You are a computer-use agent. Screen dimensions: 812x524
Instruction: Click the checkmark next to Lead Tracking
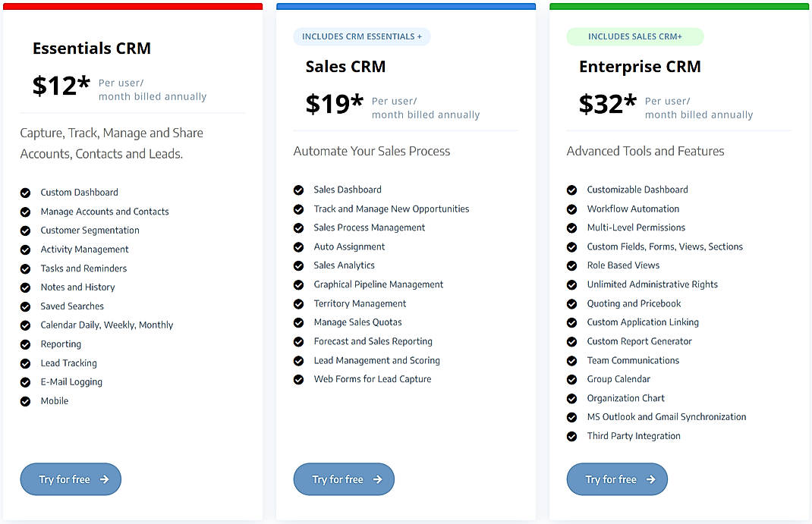[x=25, y=363]
